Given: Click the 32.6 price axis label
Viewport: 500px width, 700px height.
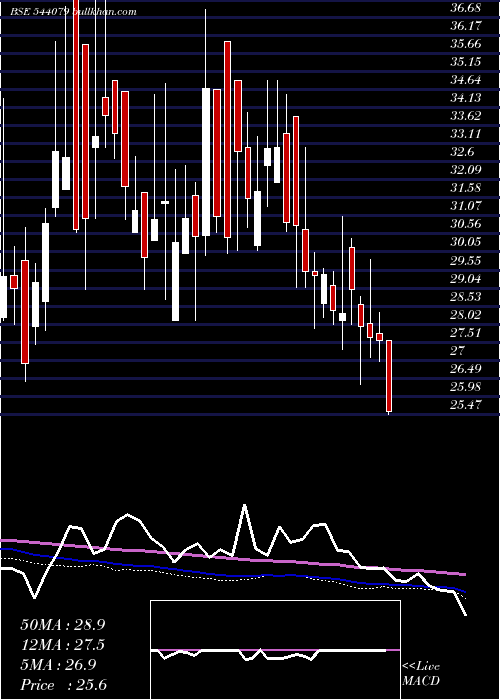Looking at the screenshot, I should [x=462, y=152].
